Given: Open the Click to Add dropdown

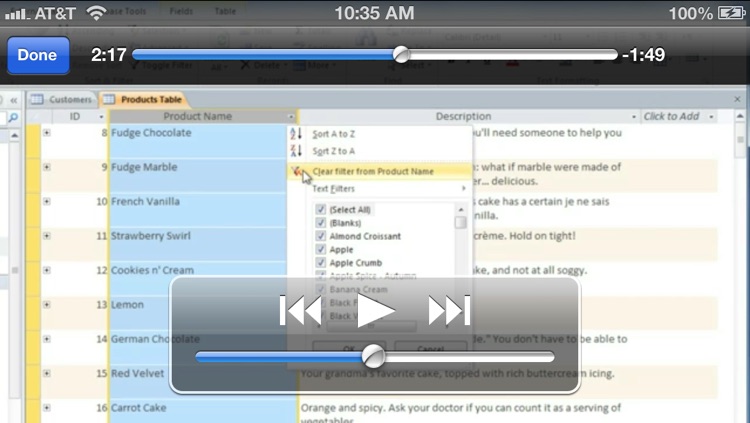Looking at the screenshot, I should pyautogui.click(x=711, y=117).
